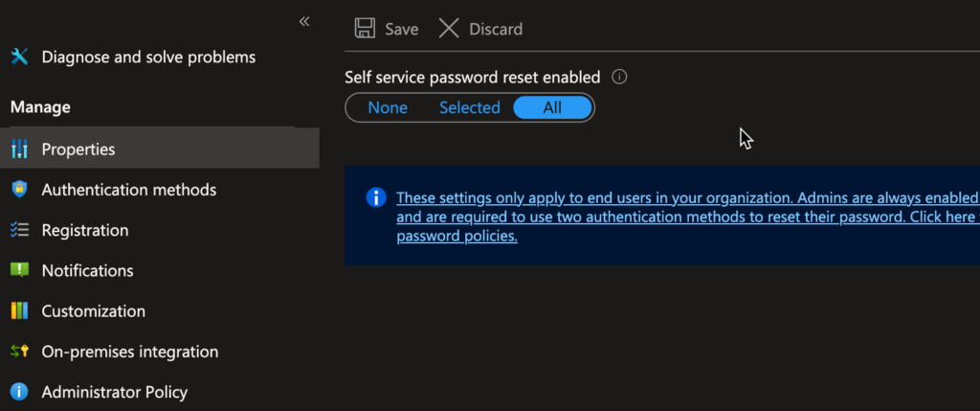980x411 pixels.
Task: Click the info tooltip next to password reset label
Action: (619, 77)
